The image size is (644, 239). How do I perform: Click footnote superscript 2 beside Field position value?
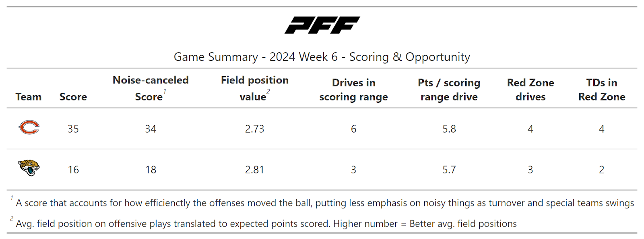tap(268, 92)
